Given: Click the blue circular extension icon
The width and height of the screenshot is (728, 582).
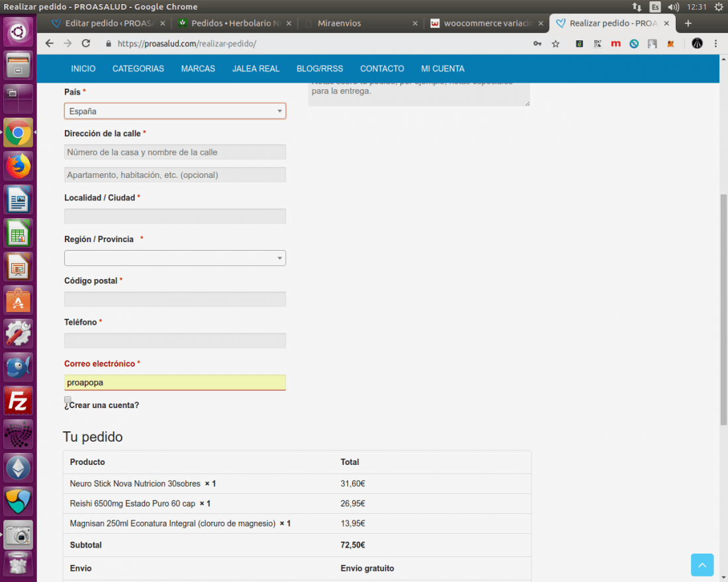Looking at the screenshot, I should click(x=634, y=44).
